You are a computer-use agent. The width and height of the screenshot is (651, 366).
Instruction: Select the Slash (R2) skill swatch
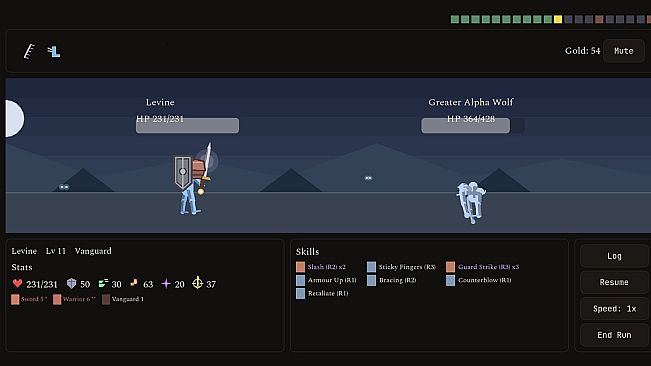coord(301,267)
